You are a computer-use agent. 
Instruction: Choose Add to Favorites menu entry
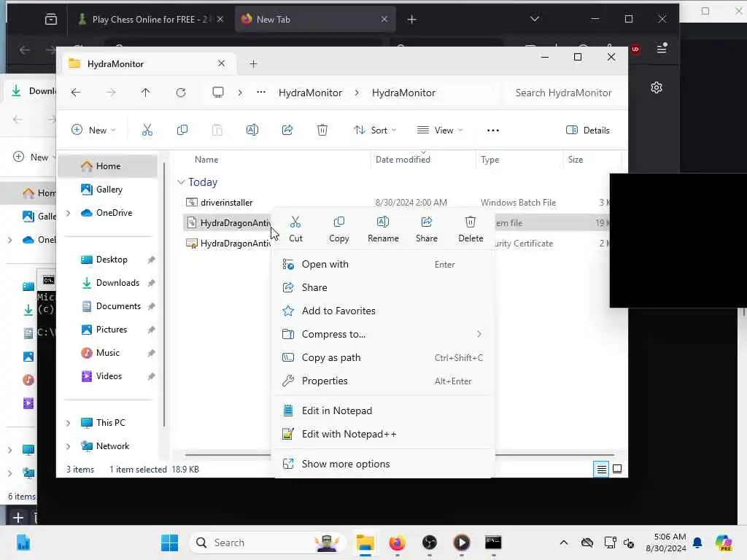pos(382,311)
